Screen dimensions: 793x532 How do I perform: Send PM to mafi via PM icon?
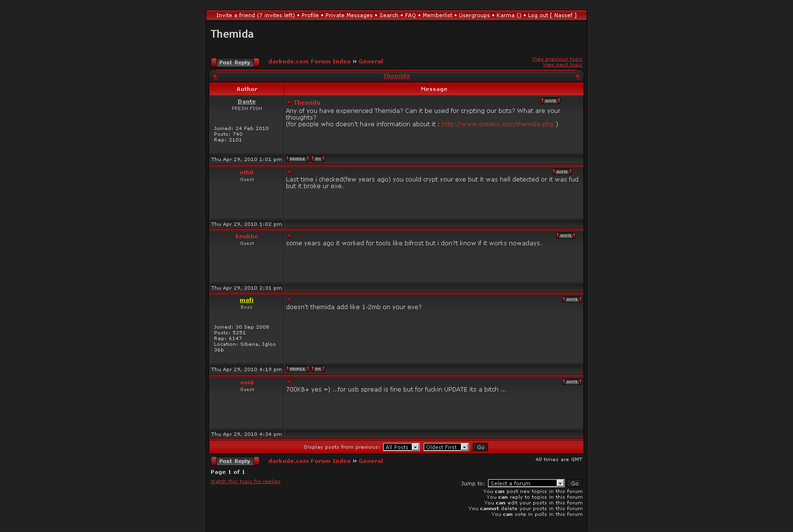318,369
